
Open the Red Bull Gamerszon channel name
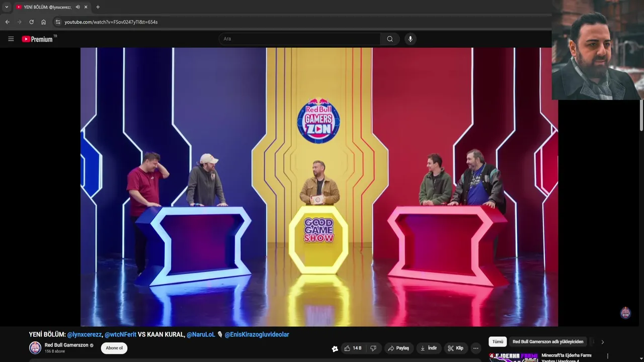(66, 345)
